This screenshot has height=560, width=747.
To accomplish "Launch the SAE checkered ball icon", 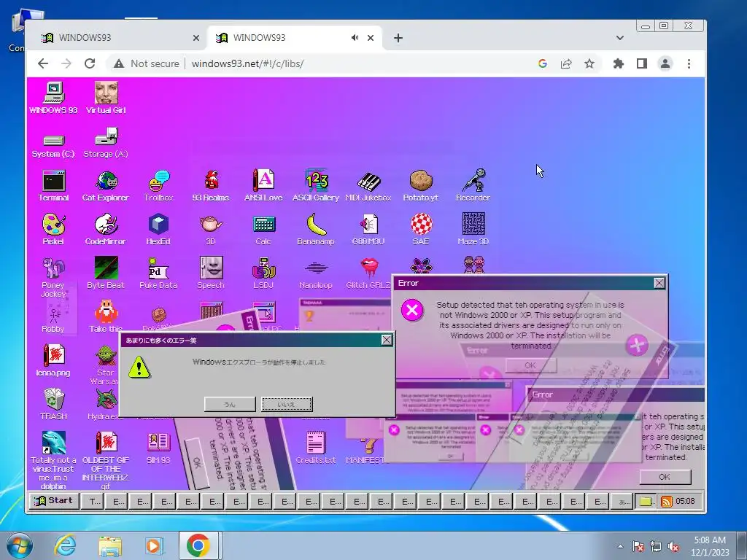I will click(421, 225).
